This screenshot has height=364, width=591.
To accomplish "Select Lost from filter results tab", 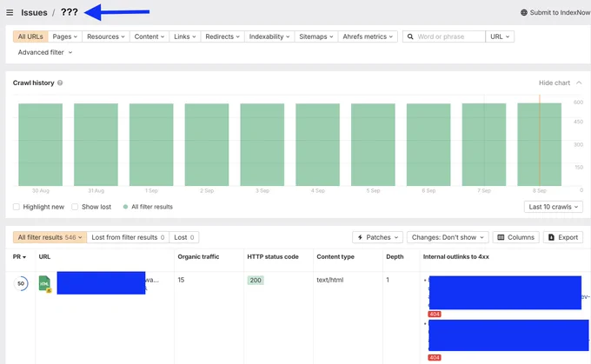I will coord(128,237).
